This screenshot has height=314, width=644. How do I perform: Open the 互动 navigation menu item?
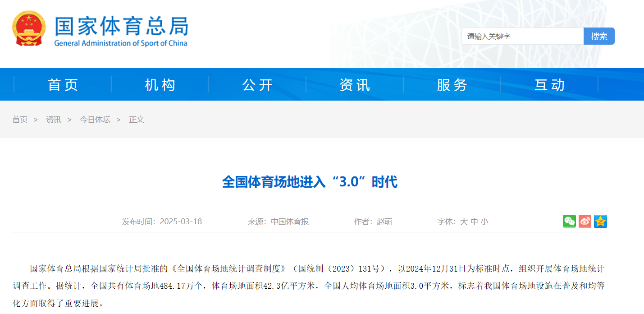[x=549, y=85]
